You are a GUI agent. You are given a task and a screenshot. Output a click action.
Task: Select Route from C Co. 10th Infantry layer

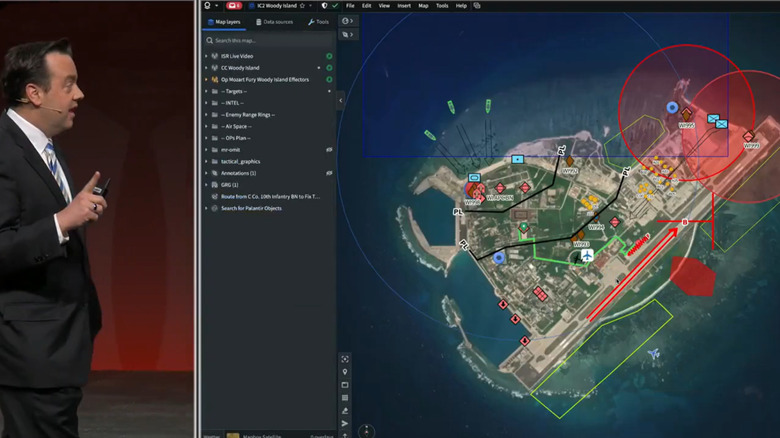point(270,197)
